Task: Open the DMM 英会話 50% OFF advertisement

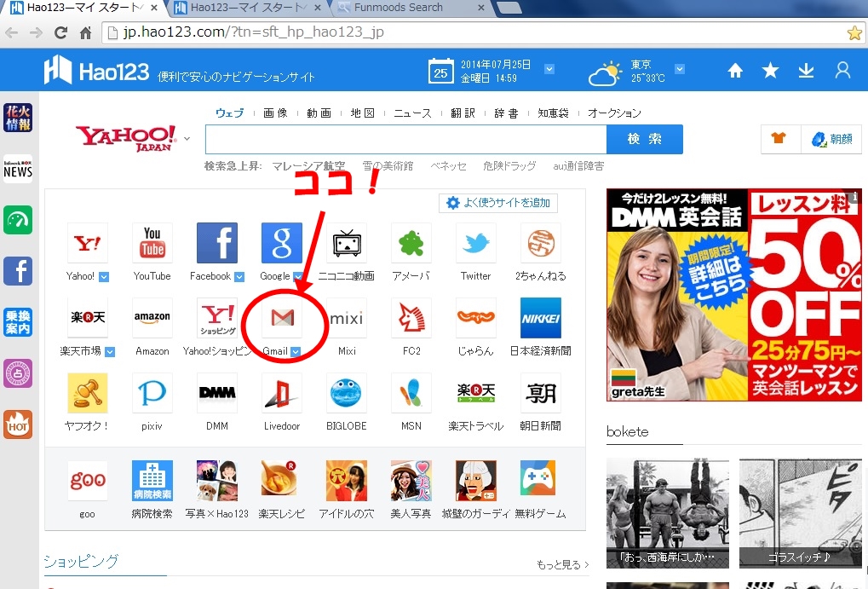Action: pyautogui.click(x=733, y=295)
